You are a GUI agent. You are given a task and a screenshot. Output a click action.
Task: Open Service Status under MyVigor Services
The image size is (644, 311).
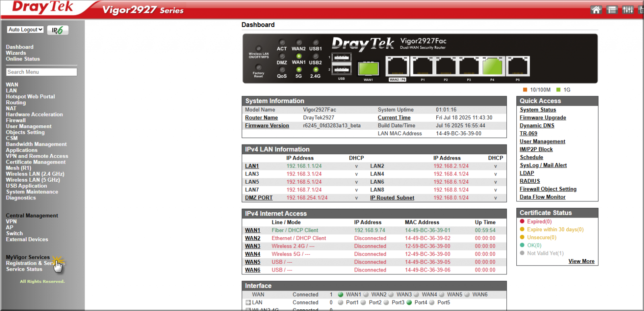click(x=24, y=269)
